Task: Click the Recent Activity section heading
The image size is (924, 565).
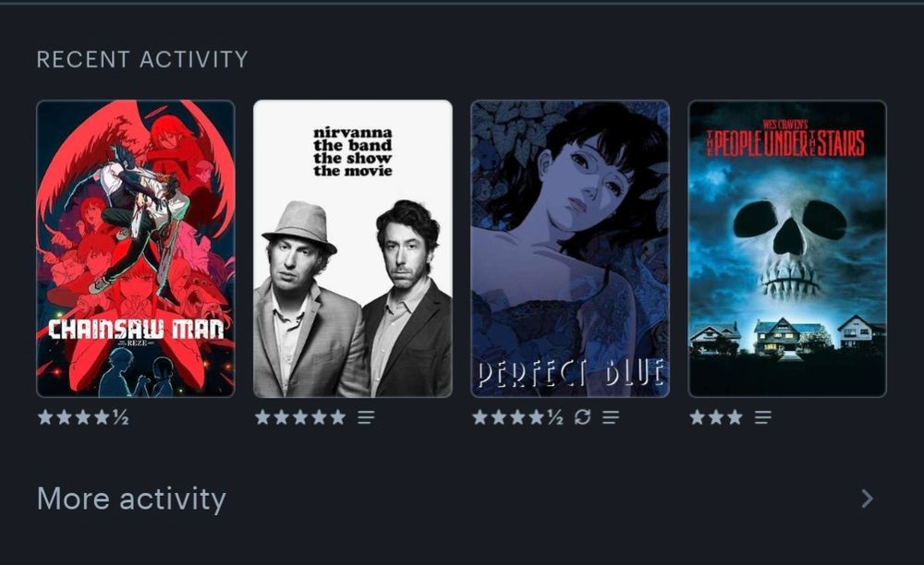Action: 142,59
